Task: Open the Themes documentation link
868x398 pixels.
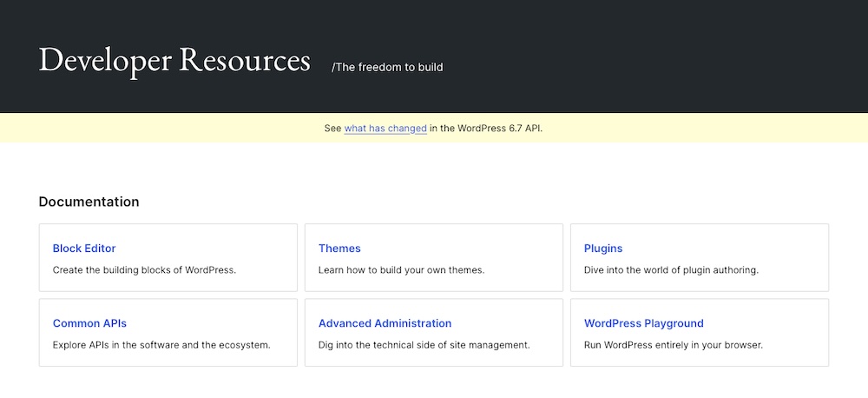Action: click(339, 249)
